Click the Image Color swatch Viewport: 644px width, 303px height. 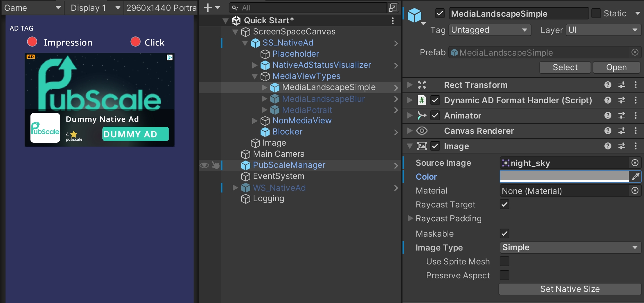[564, 177]
